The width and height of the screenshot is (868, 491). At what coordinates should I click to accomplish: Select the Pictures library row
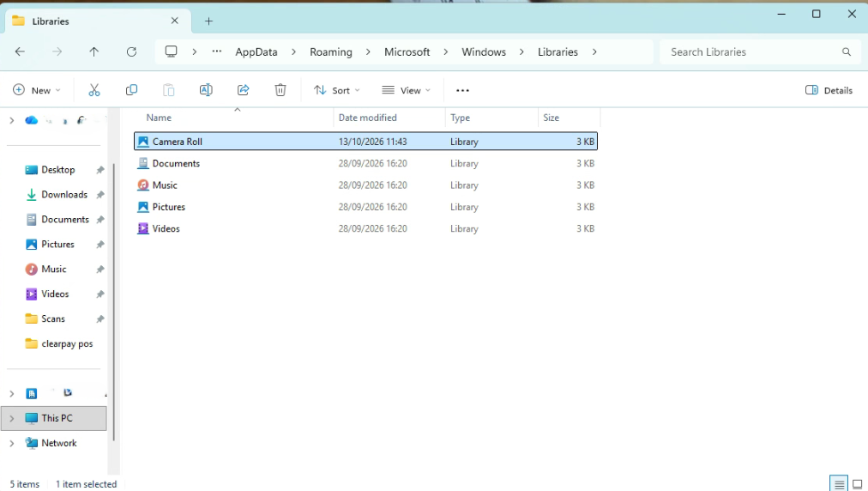(x=365, y=207)
